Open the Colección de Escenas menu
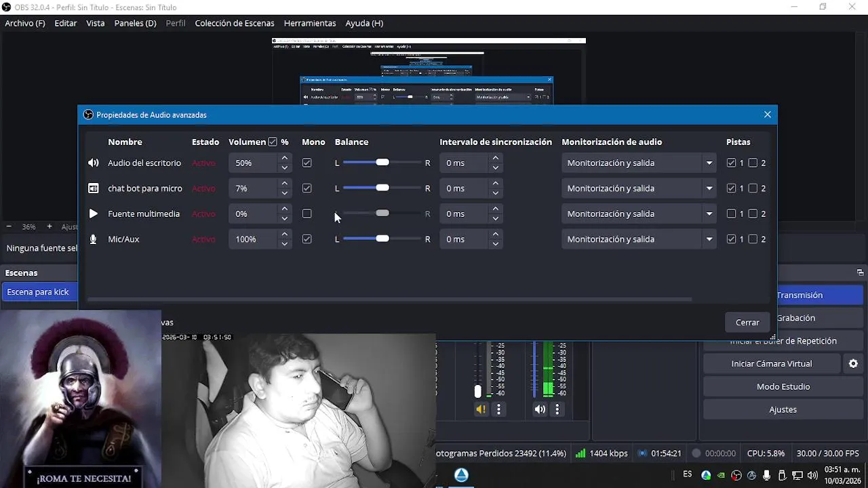 coord(235,23)
